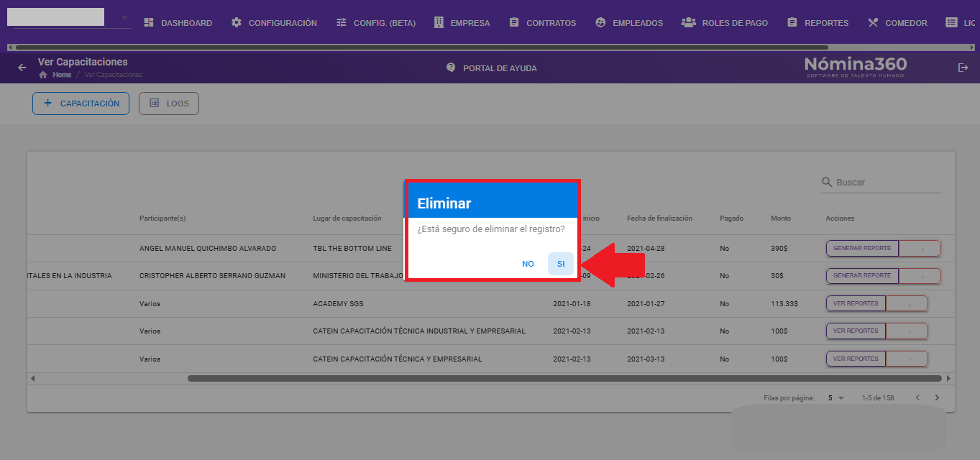Open the Logs button
The height and width of the screenshot is (460, 980).
pyautogui.click(x=169, y=103)
